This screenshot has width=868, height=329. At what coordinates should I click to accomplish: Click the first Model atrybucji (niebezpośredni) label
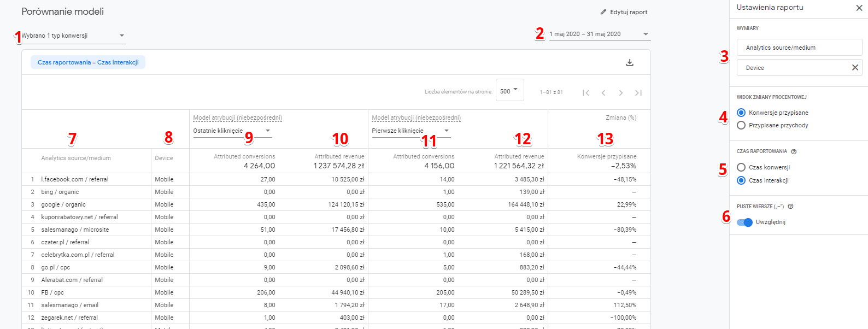click(238, 117)
